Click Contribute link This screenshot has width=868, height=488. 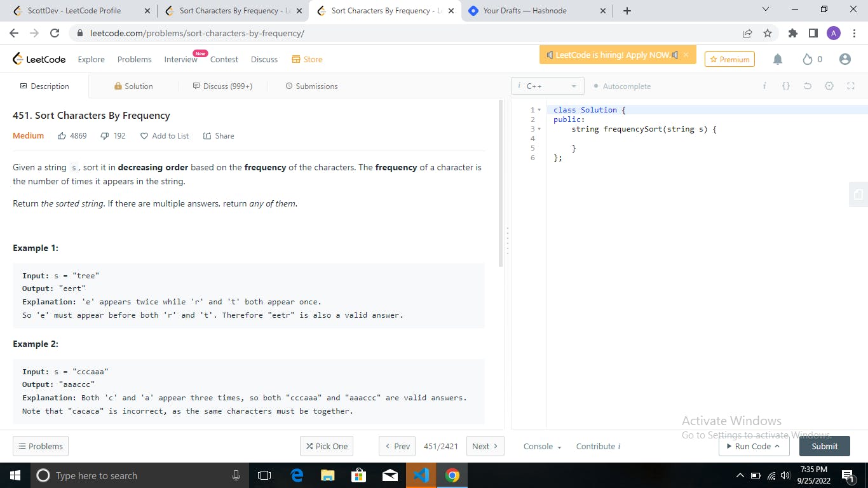pos(598,447)
